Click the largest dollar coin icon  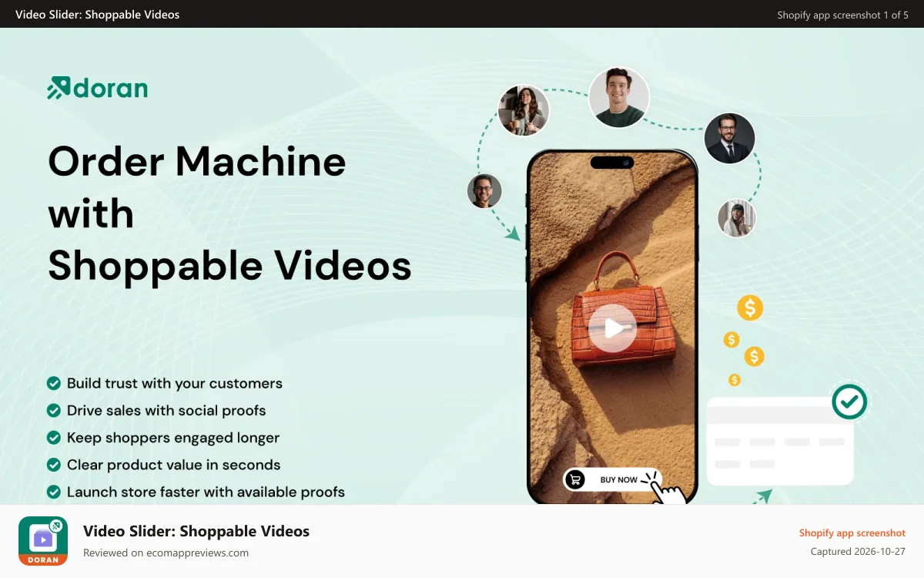(x=749, y=308)
